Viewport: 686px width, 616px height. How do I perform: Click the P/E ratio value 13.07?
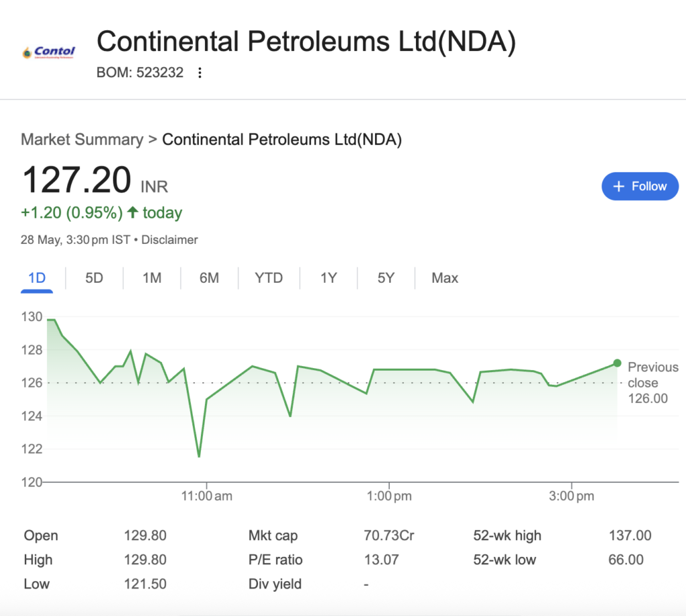pyautogui.click(x=381, y=560)
